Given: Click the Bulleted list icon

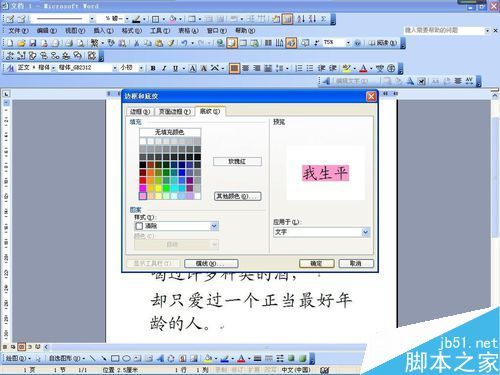Looking at the screenshot, I should pos(310,68).
